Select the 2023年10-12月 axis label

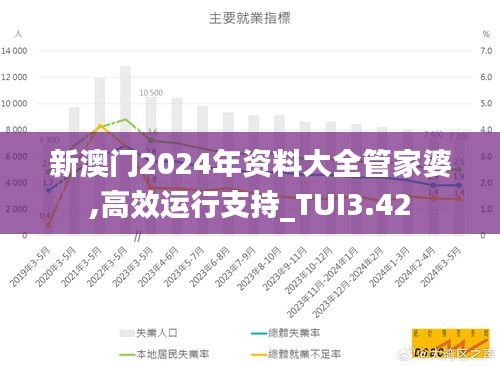(309, 270)
